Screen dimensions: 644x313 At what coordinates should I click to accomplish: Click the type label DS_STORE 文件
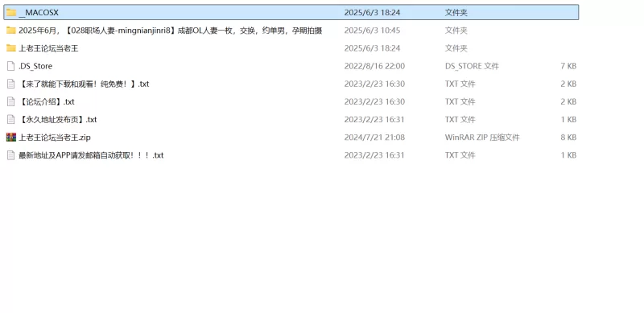click(472, 66)
